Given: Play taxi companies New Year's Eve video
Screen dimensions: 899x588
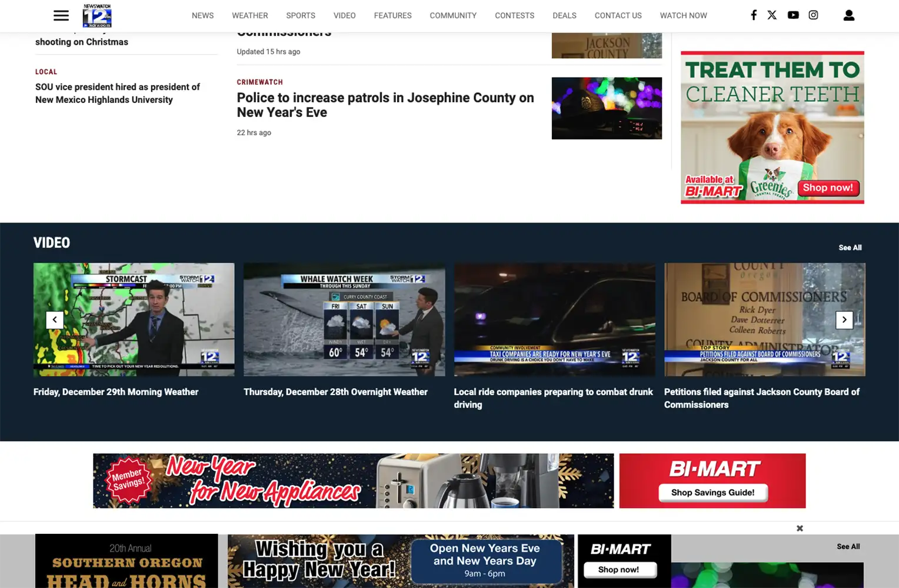Looking at the screenshot, I should point(554,319).
